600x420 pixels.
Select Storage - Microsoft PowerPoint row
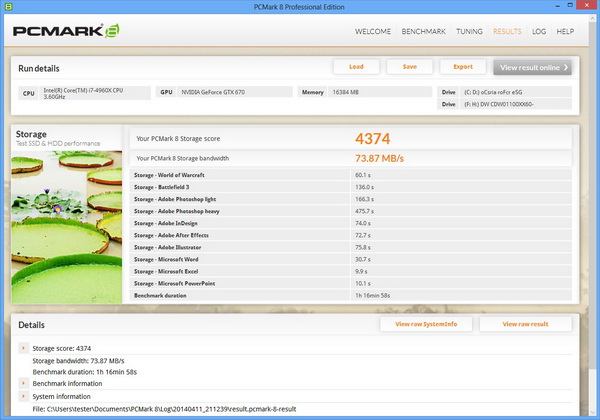click(x=351, y=283)
